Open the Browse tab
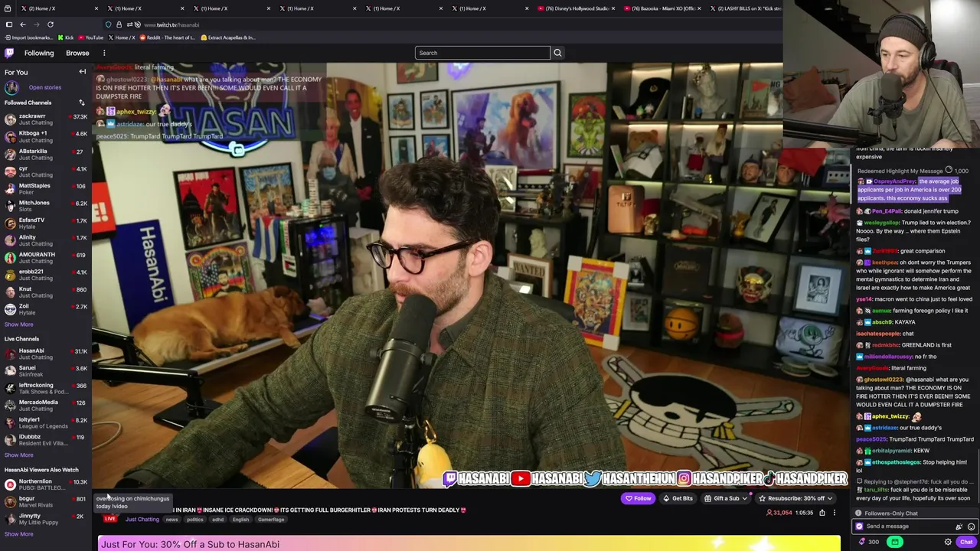Image resolution: width=980 pixels, height=551 pixels. pos(77,53)
